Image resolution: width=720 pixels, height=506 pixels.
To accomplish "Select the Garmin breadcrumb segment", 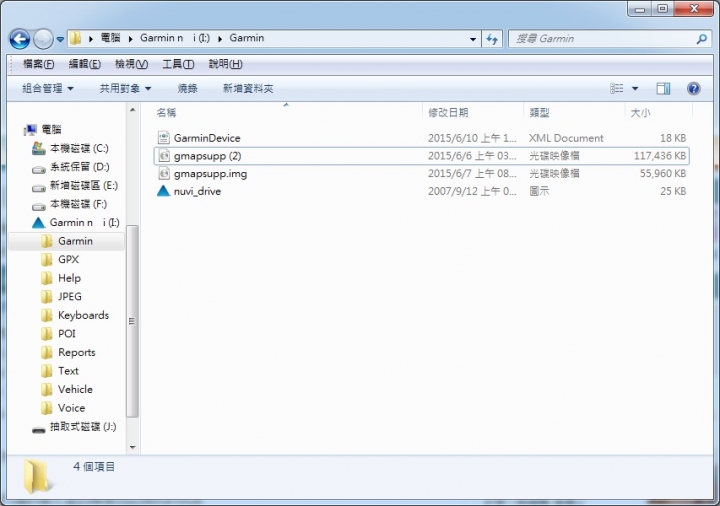I will coord(247,38).
